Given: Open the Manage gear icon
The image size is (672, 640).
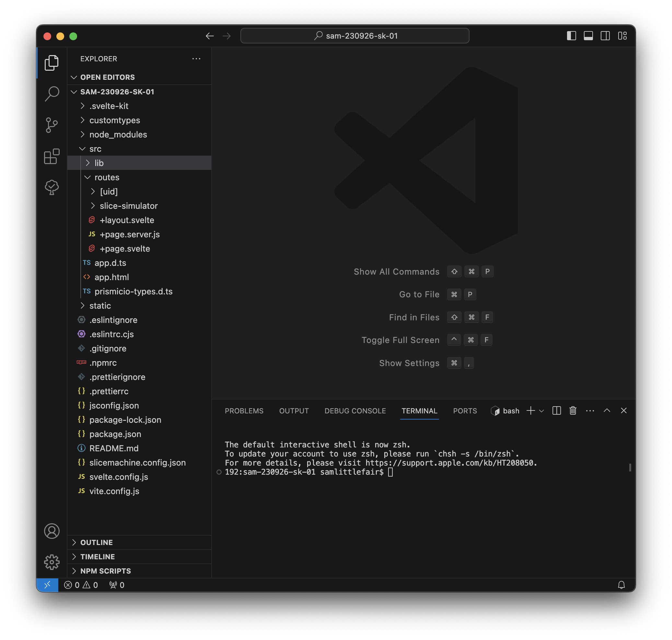Looking at the screenshot, I should 52,562.
